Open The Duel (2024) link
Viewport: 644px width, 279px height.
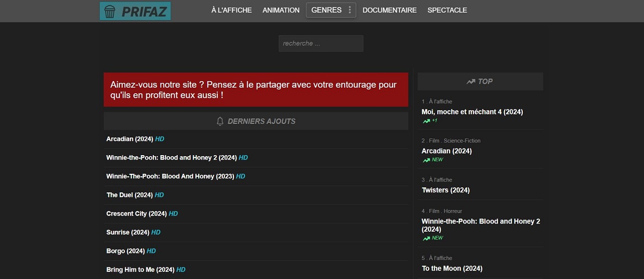point(129,195)
